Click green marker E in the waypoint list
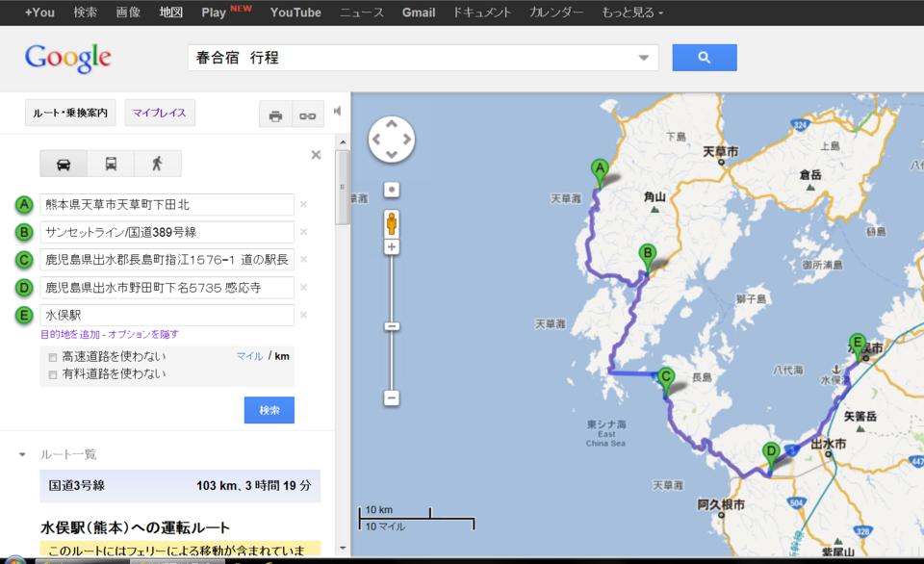 point(24,316)
